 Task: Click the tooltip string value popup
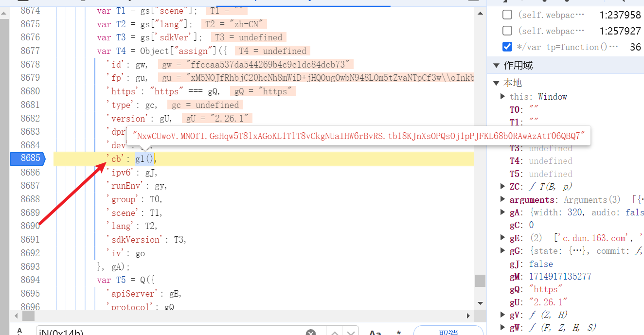coord(358,136)
